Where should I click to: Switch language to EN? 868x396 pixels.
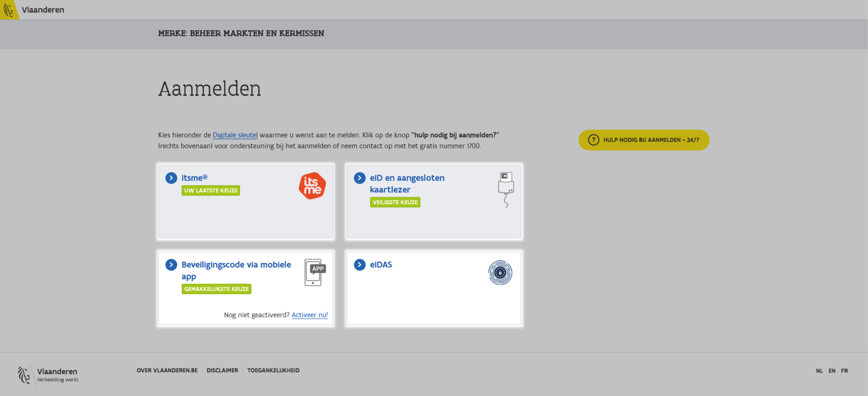coord(832,371)
